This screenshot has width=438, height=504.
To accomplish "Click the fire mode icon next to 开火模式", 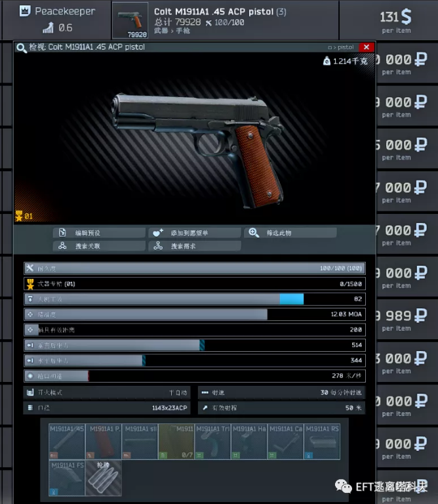I will (x=30, y=392).
